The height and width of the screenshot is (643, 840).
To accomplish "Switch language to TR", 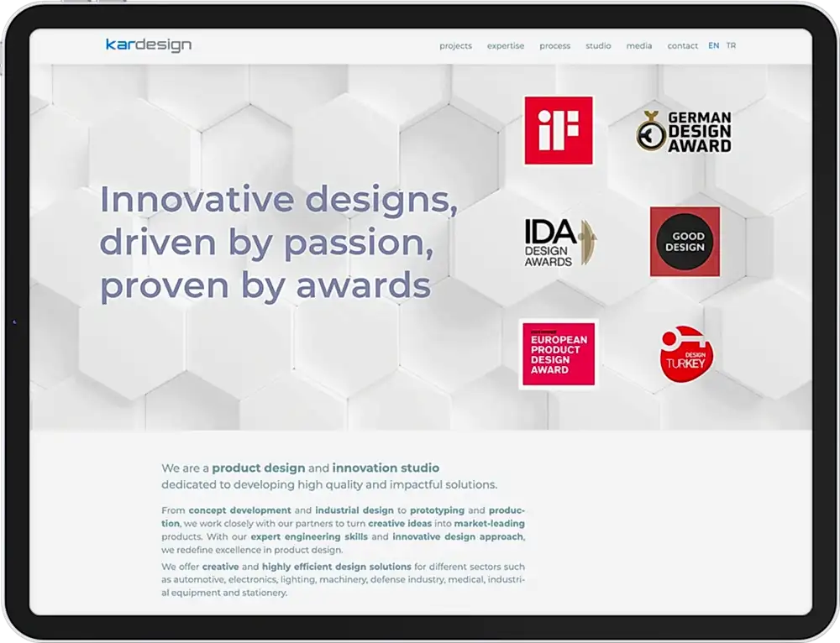I will pyautogui.click(x=731, y=45).
